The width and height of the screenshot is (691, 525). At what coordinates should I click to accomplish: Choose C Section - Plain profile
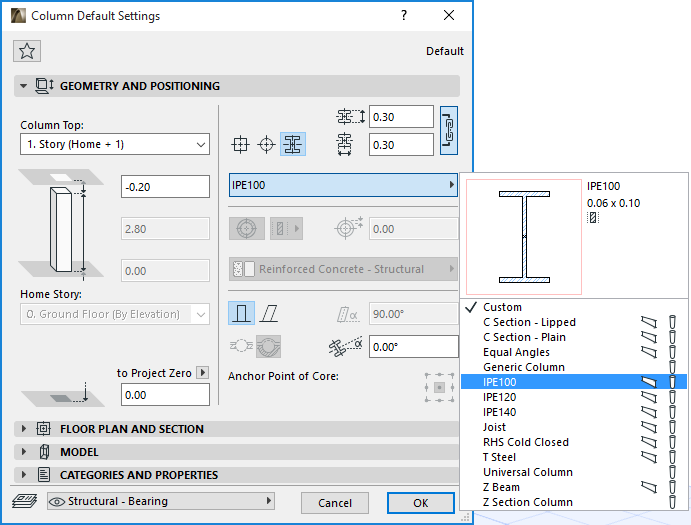[574, 337]
